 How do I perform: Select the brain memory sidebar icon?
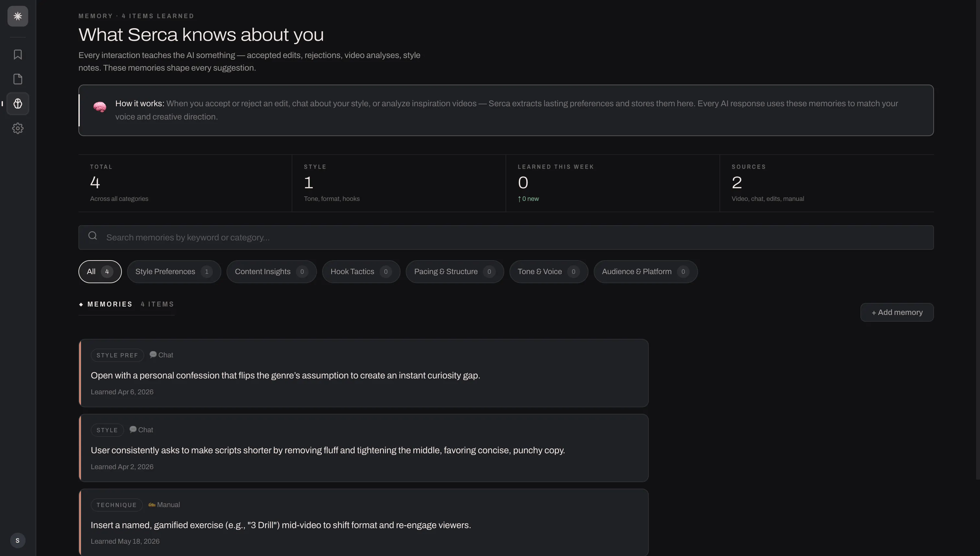coord(17,103)
